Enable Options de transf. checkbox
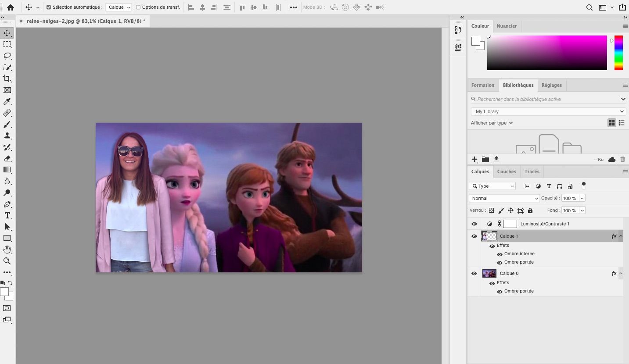 click(x=138, y=7)
